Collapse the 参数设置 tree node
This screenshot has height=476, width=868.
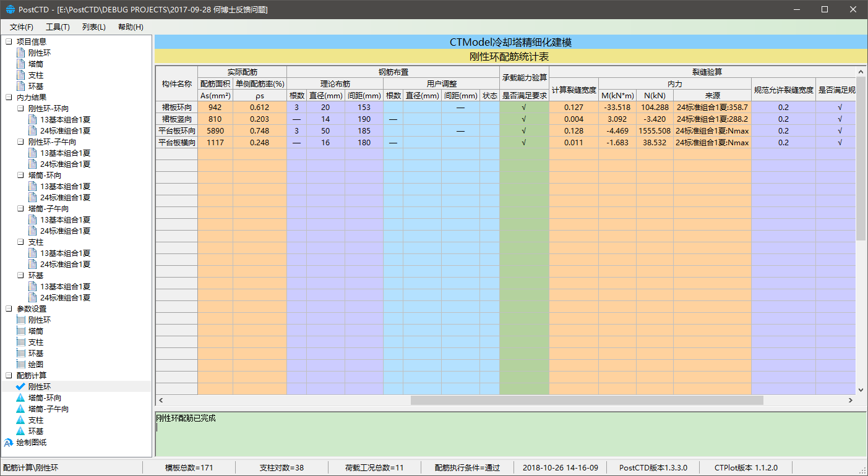coord(9,309)
